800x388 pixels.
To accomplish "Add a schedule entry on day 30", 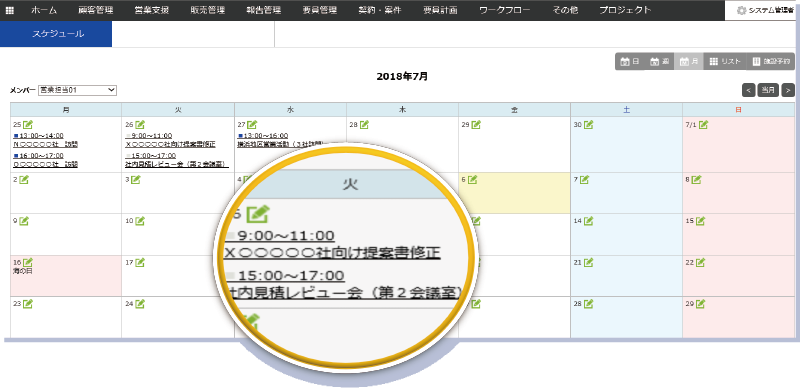I will (x=589, y=125).
